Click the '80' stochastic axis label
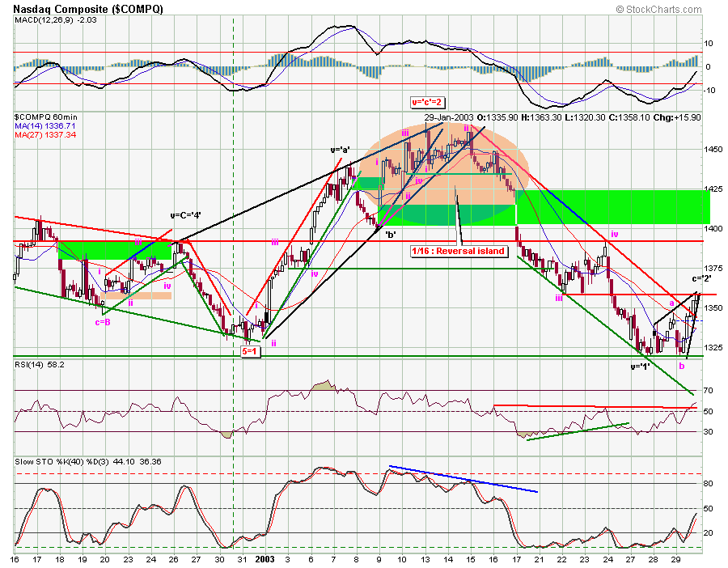 708,484
